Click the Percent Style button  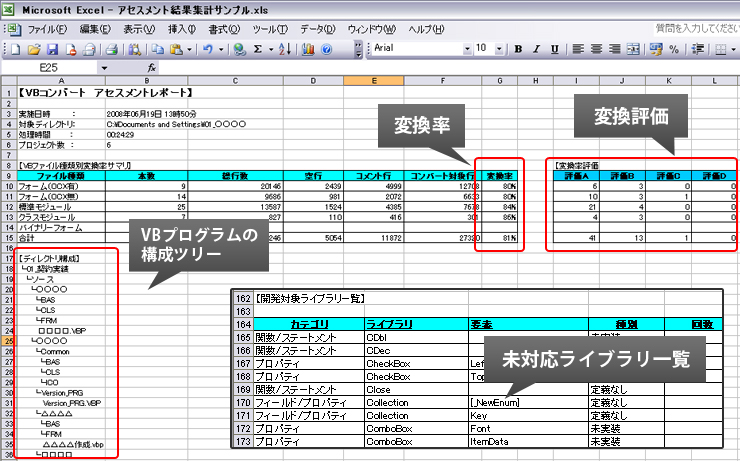673,48
